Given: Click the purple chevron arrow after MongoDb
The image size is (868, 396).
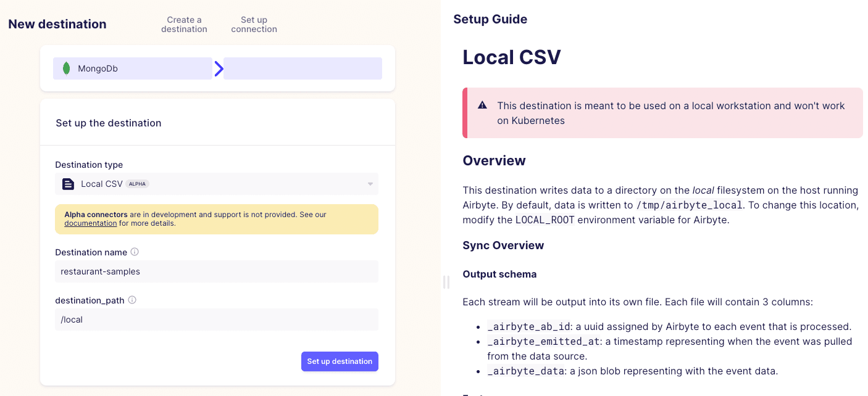Looking at the screenshot, I should click(x=219, y=69).
